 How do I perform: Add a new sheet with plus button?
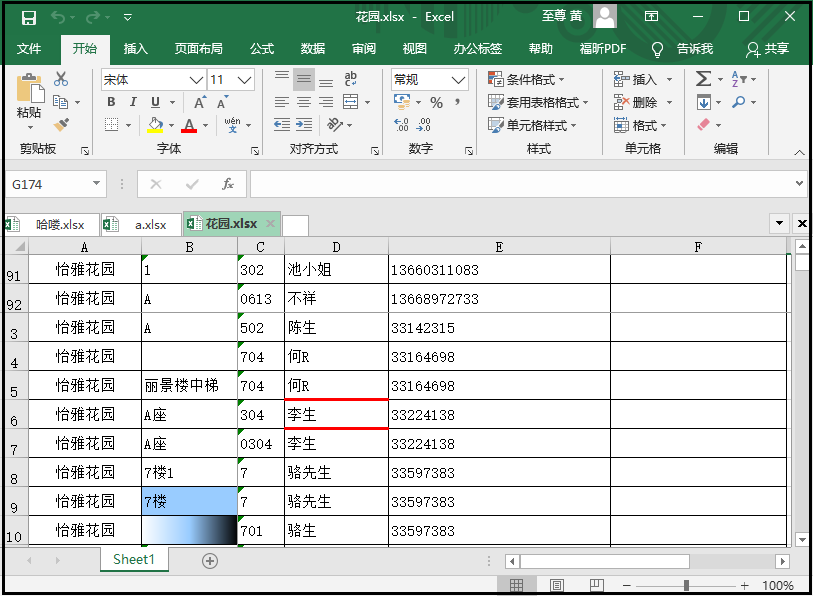(210, 561)
